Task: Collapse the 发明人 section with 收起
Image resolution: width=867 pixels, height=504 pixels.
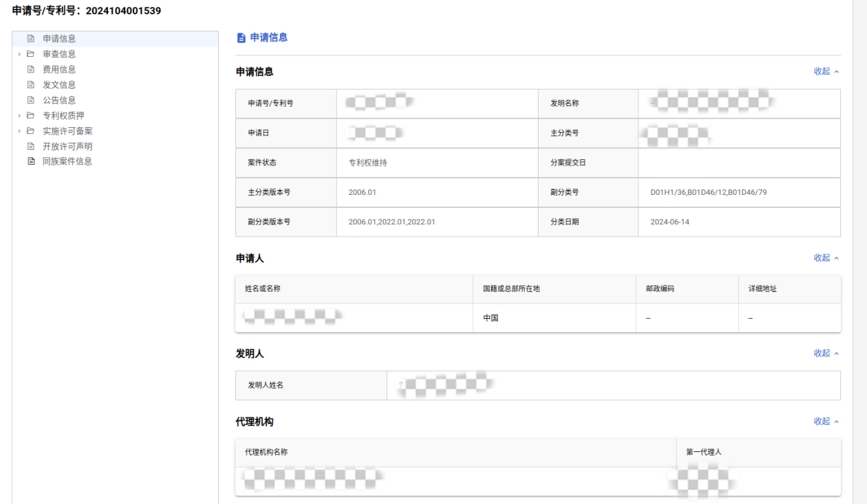Action: (826, 354)
